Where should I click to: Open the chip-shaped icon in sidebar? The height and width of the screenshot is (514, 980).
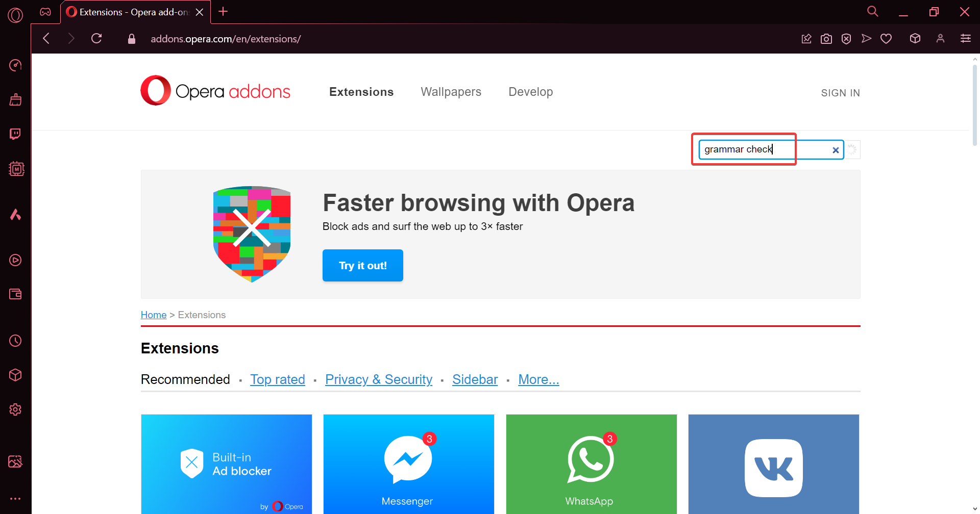click(x=16, y=169)
